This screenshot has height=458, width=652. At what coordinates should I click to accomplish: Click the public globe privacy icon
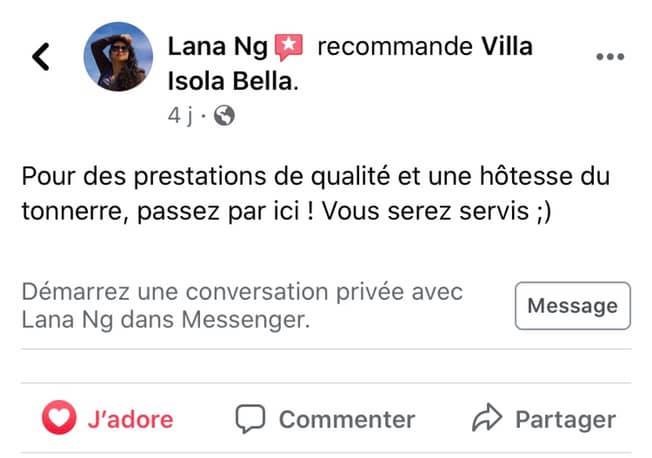(x=224, y=115)
